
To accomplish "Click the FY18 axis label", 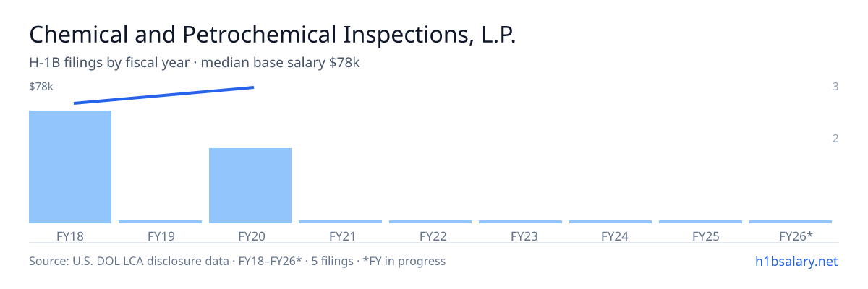I will point(70,236).
